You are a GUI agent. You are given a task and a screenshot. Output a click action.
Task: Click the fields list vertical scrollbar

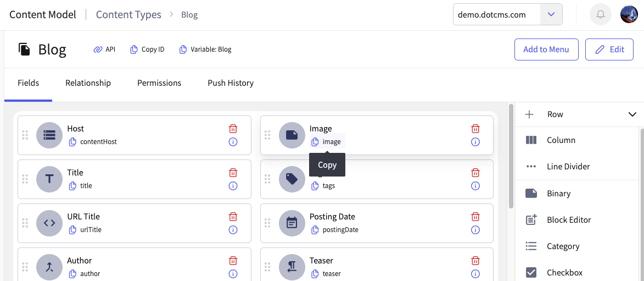(x=511, y=157)
